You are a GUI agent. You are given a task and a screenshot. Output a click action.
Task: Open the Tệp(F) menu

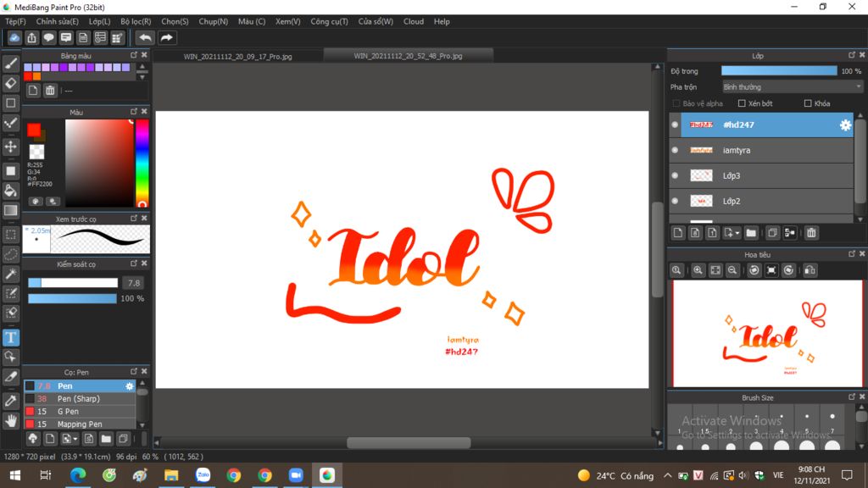click(x=15, y=21)
